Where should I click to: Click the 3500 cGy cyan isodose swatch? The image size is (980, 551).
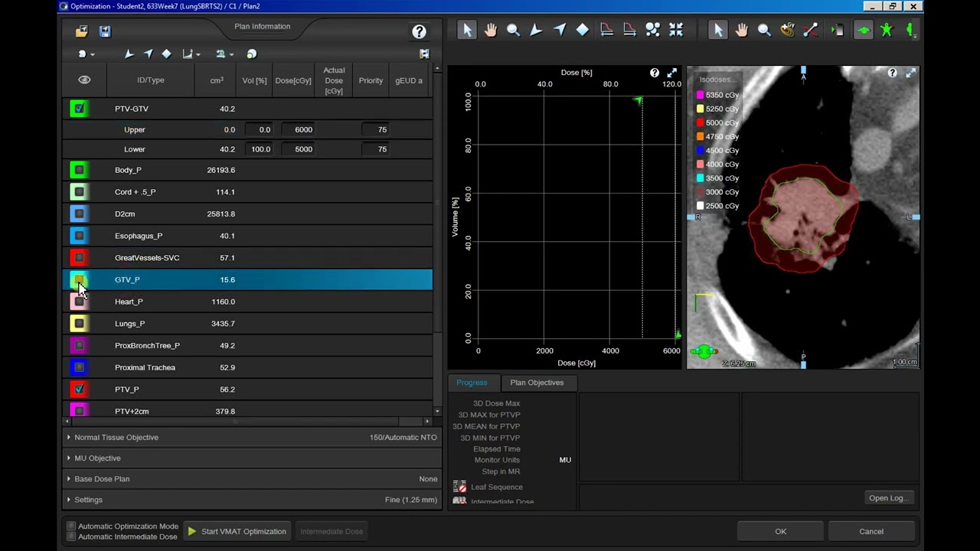click(x=700, y=178)
